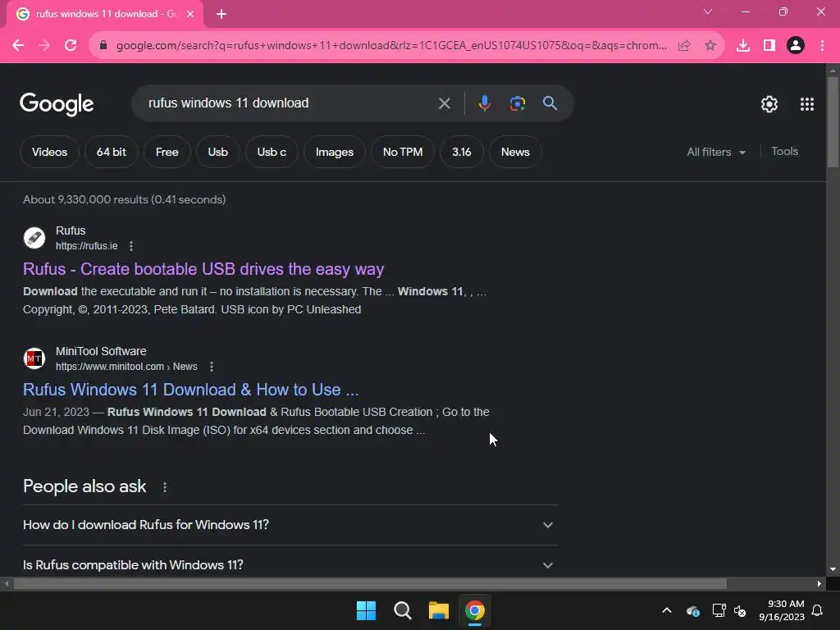The image size is (840, 630).
Task: Open File Explorer from the taskbar
Action: (439, 610)
